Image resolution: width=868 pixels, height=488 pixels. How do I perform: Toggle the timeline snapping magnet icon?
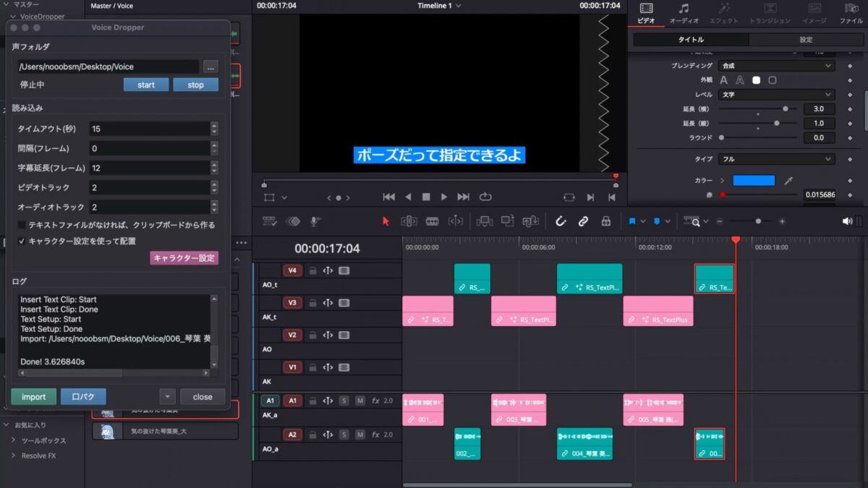click(560, 221)
